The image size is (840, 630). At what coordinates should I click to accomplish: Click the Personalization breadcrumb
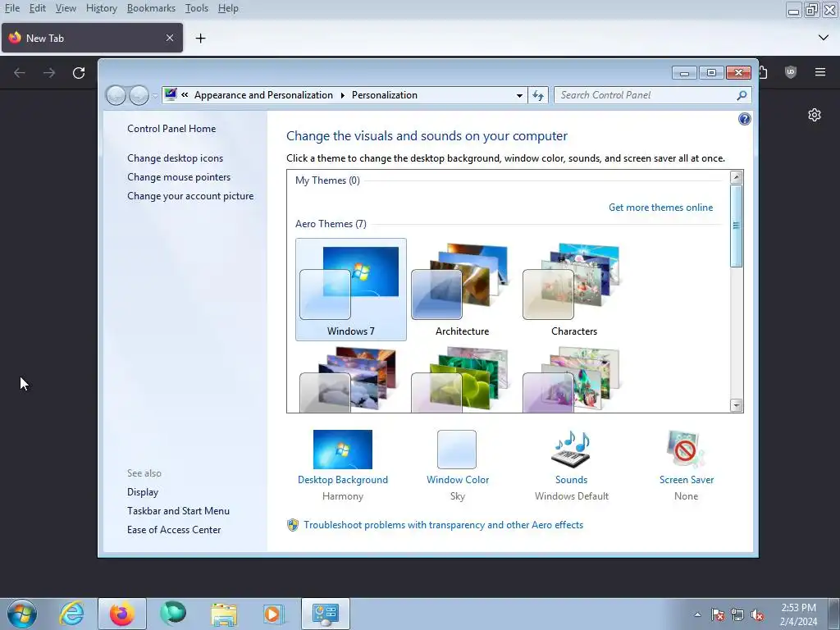click(385, 95)
